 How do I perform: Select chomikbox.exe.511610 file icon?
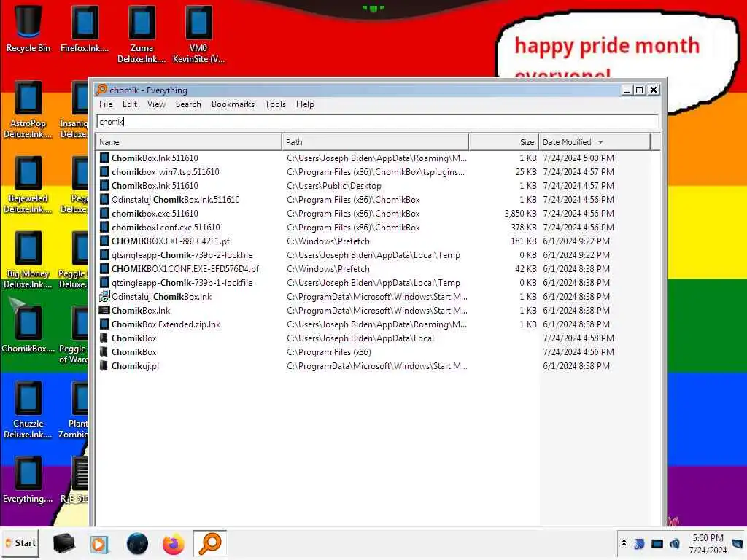pyautogui.click(x=104, y=214)
